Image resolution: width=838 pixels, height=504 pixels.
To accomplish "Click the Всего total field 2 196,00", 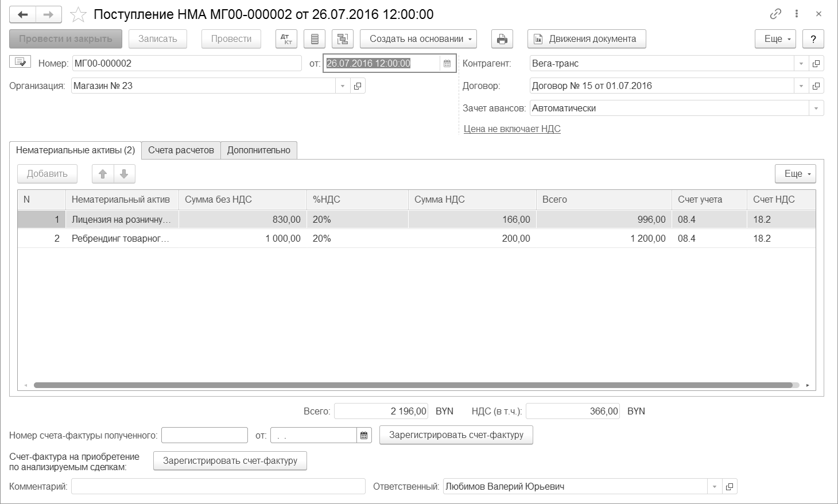I will (382, 412).
